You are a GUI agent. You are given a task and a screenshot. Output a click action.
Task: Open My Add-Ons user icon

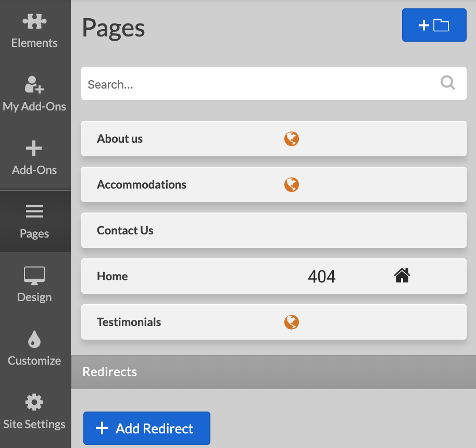click(x=34, y=84)
